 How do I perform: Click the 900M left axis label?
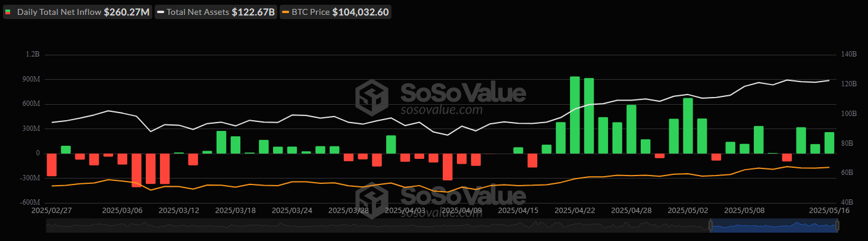click(31, 79)
